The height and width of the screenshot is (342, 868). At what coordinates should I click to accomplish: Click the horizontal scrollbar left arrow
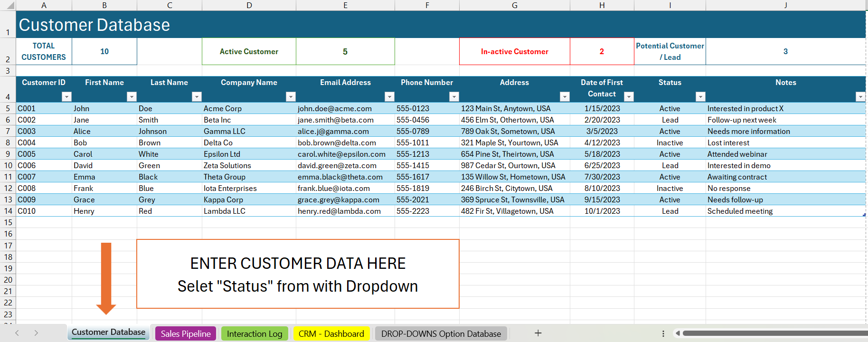click(x=678, y=333)
